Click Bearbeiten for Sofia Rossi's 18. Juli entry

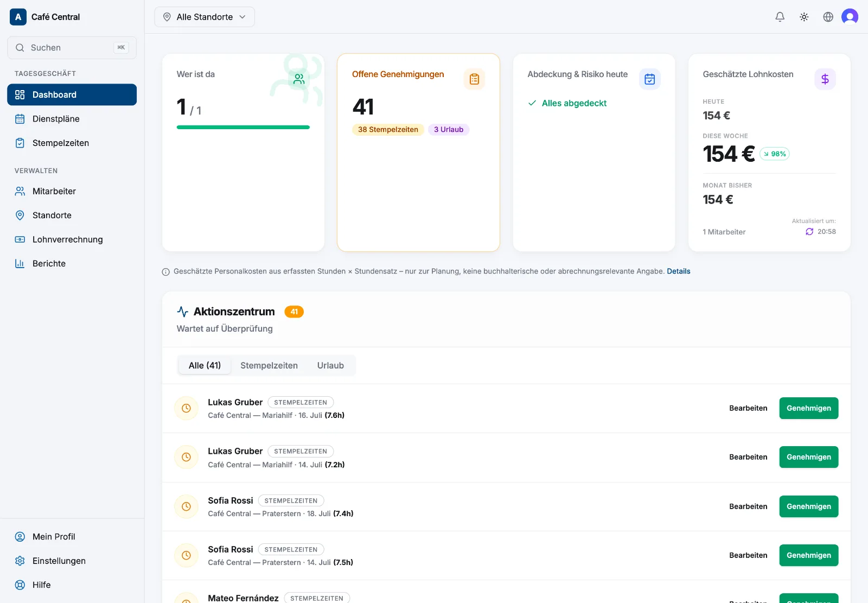click(748, 506)
